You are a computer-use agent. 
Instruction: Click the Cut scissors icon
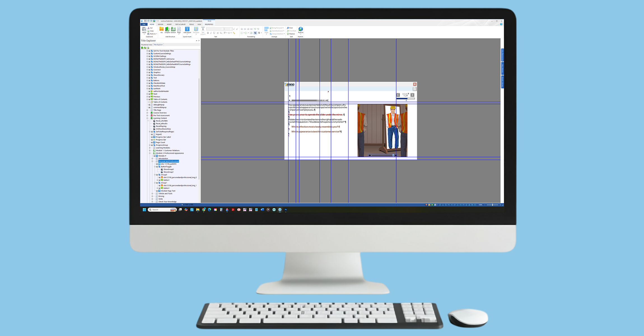(x=149, y=28)
